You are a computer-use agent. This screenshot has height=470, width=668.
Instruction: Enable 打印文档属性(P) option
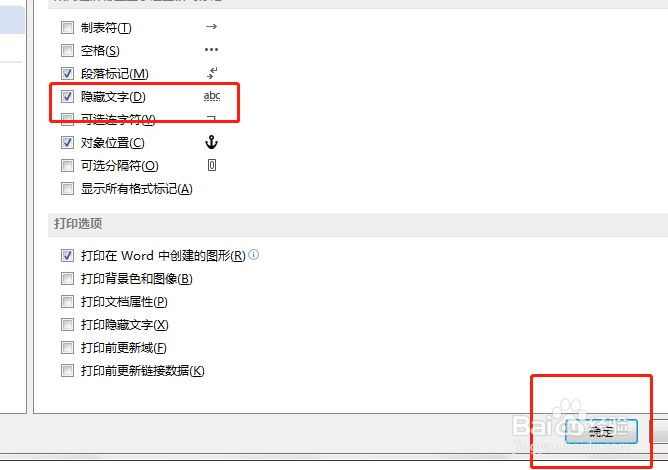pos(67,302)
